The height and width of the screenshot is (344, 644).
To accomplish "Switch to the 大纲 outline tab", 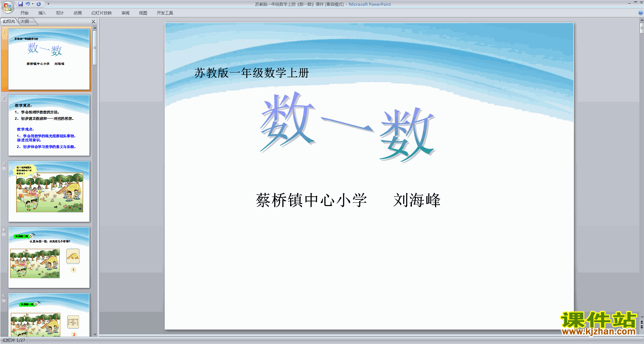I will point(25,21).
